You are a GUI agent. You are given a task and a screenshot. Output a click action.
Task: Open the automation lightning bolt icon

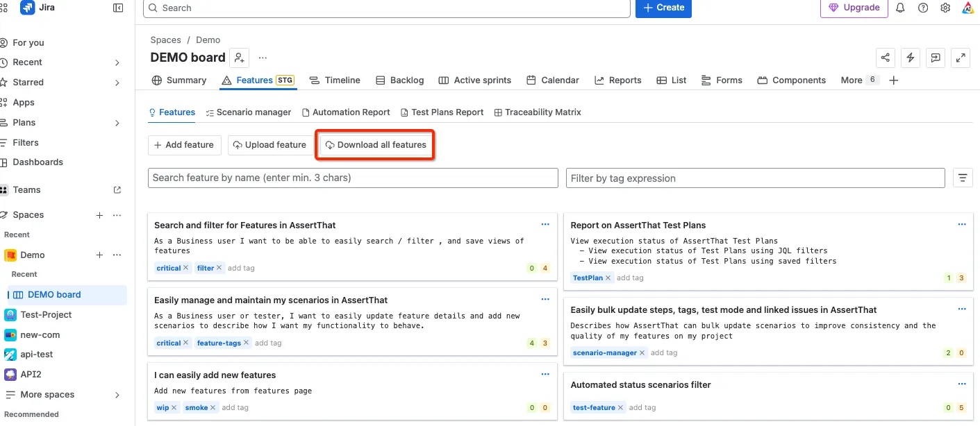(911, 58)
